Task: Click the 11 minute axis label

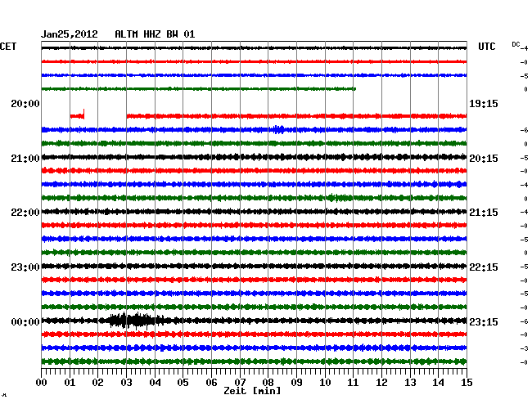Action: click(354, 383)
